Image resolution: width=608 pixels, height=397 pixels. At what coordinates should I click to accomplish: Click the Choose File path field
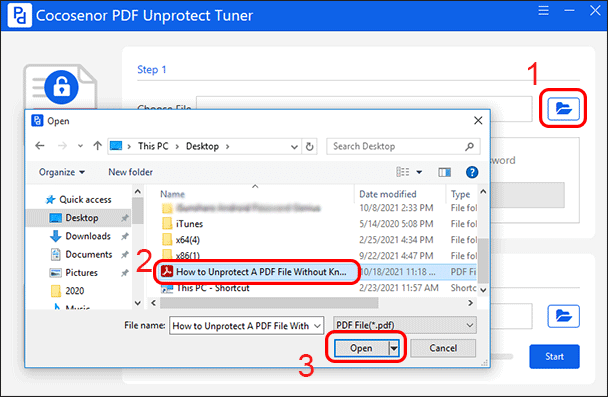364,102
